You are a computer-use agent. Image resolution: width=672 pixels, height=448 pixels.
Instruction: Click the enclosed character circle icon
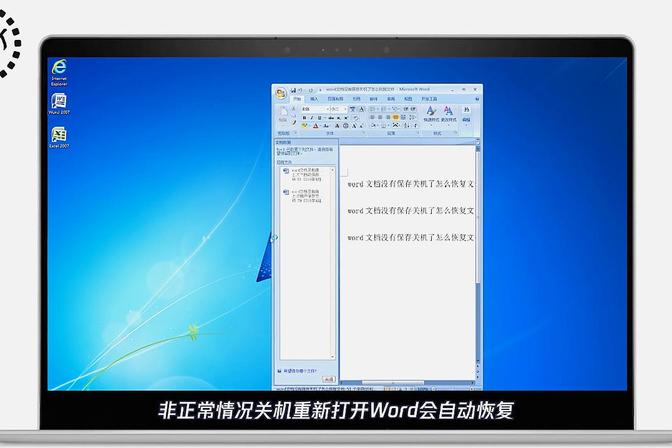[346, 126]
